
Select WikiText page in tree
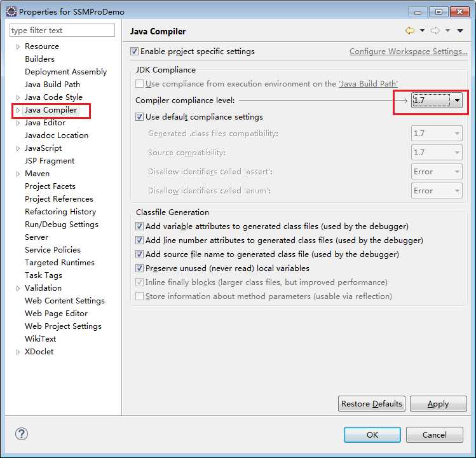tap(41, 339)
